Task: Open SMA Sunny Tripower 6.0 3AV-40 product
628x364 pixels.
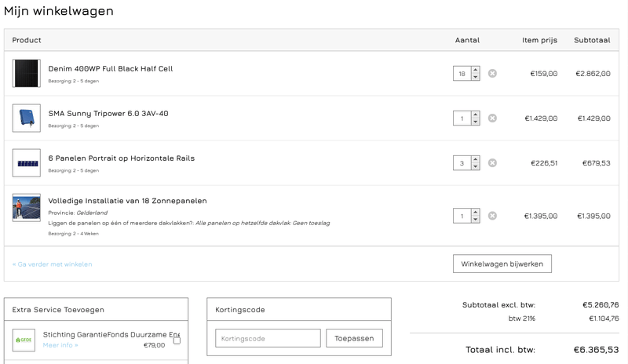Action: pyautogui.click(x=108, y=113)
